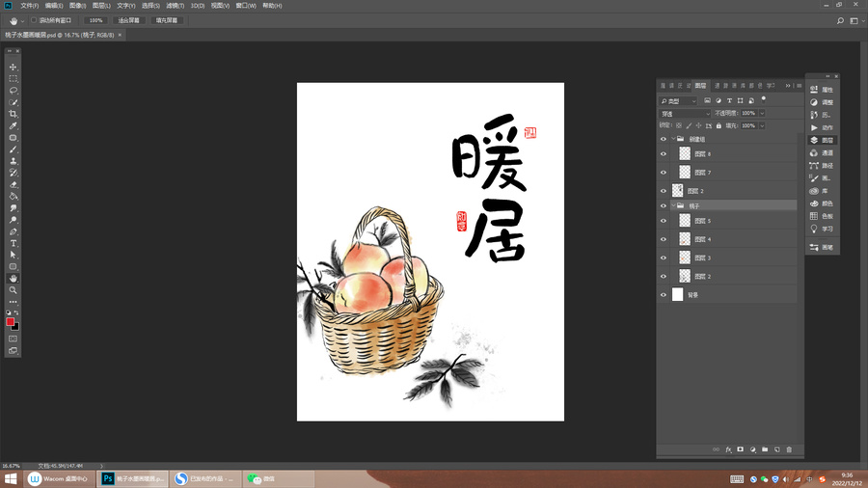
Task: Open the fill 填充 dropdown arrow
Action: coord(762,125)
